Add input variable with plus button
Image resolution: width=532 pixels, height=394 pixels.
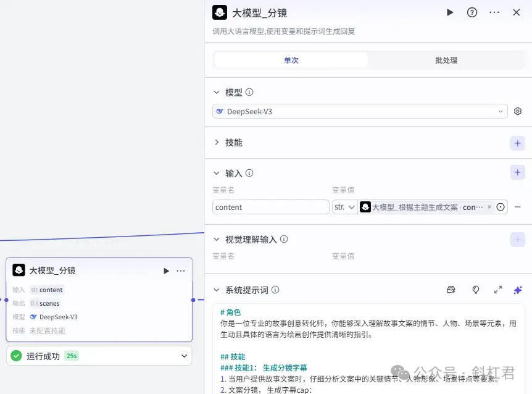click(517, 172)
